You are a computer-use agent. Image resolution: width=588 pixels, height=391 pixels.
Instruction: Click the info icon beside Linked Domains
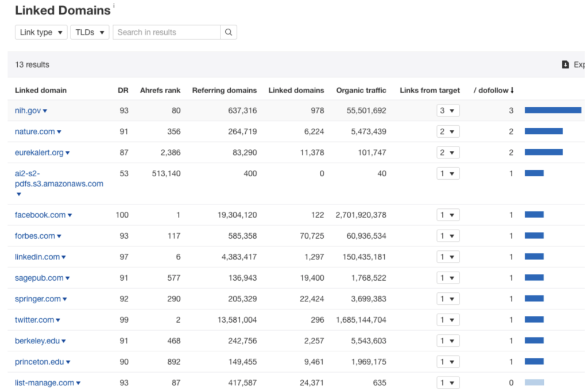[114, 6]
